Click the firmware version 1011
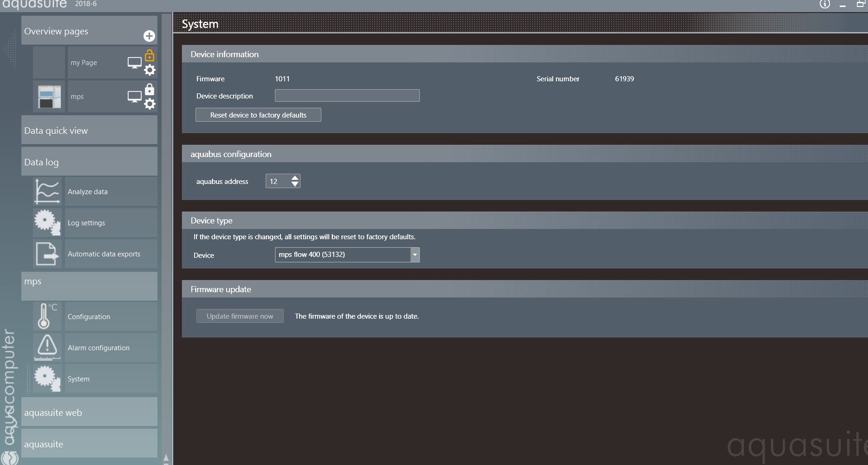This screenshot has width=868, height=465. (282, 79)
